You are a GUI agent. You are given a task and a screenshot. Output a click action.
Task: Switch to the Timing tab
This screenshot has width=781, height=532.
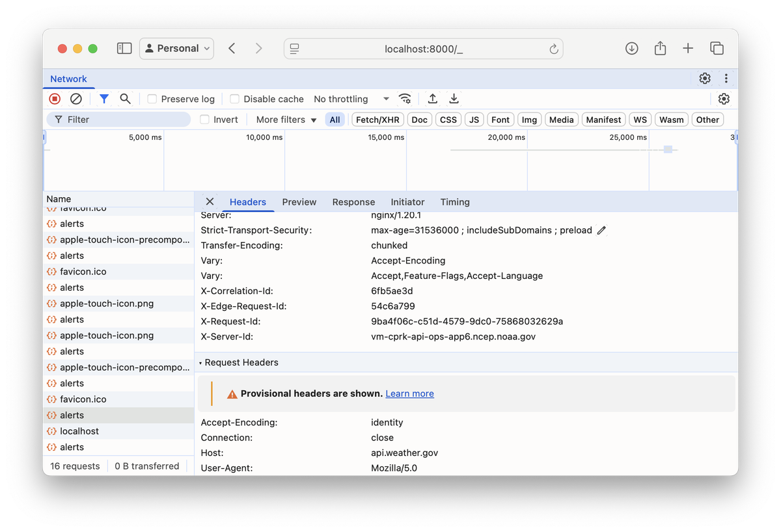point(454,202)
